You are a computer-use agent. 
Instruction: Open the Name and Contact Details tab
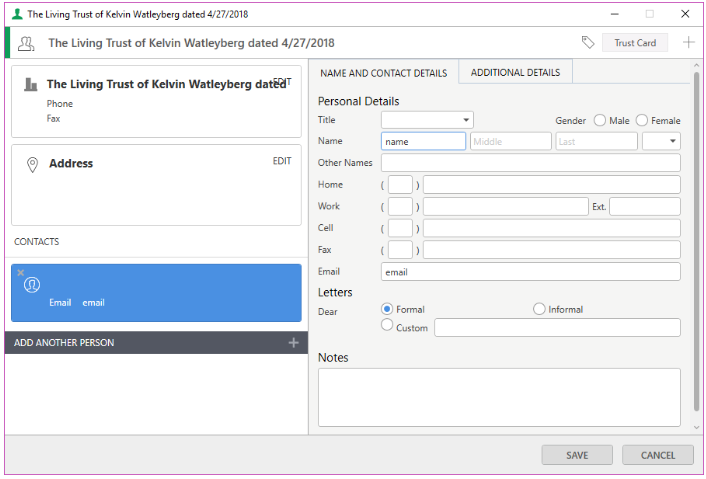pyautogui.click(x=383, y=73)
